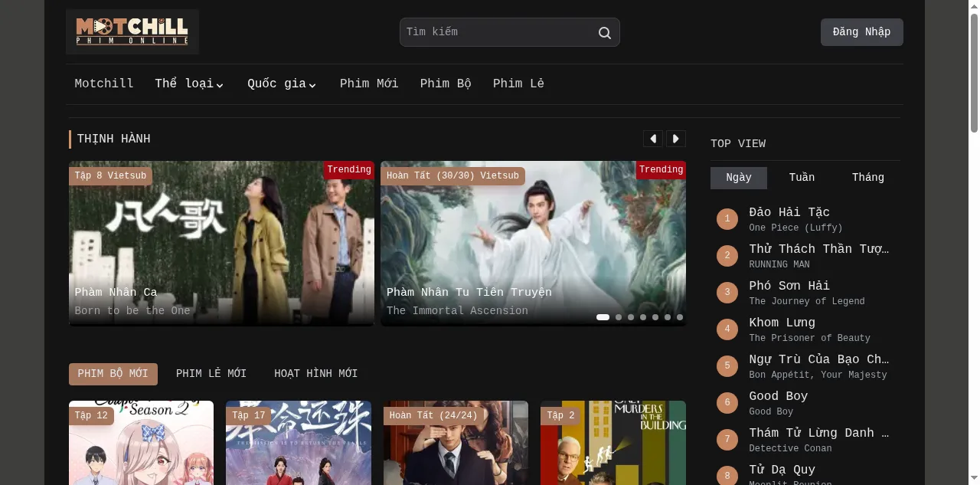Open the Phàm Nhân Ca trending thumbnail
980x485 pixels.
coord(221,244)
